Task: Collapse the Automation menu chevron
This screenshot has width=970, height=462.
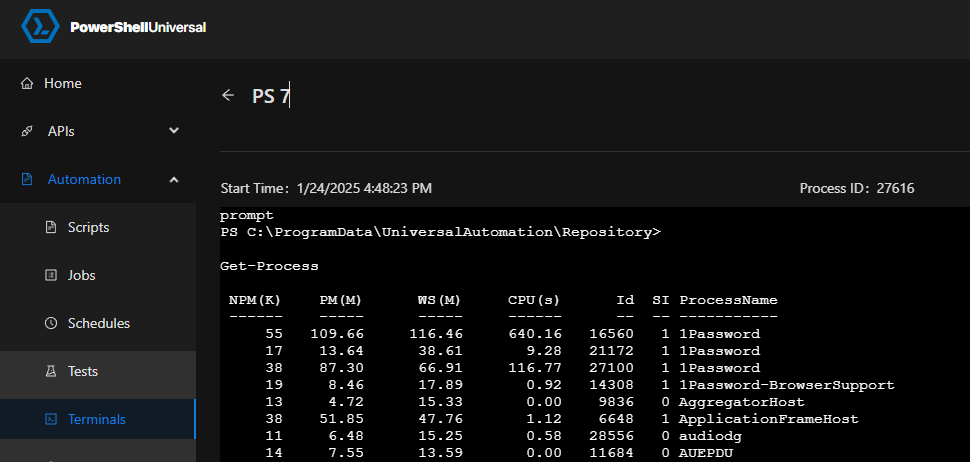Action: pyautogui.click(x=174, y=180)
